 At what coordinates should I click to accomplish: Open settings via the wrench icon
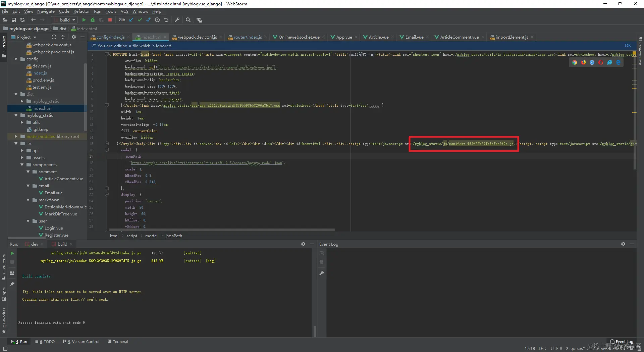177,20
